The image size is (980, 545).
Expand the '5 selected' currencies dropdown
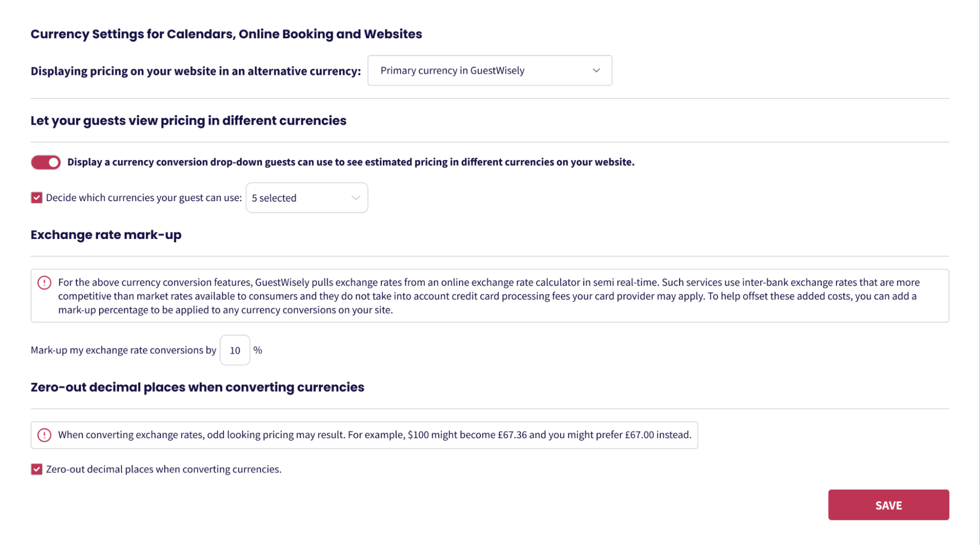[x=306, y=198]
